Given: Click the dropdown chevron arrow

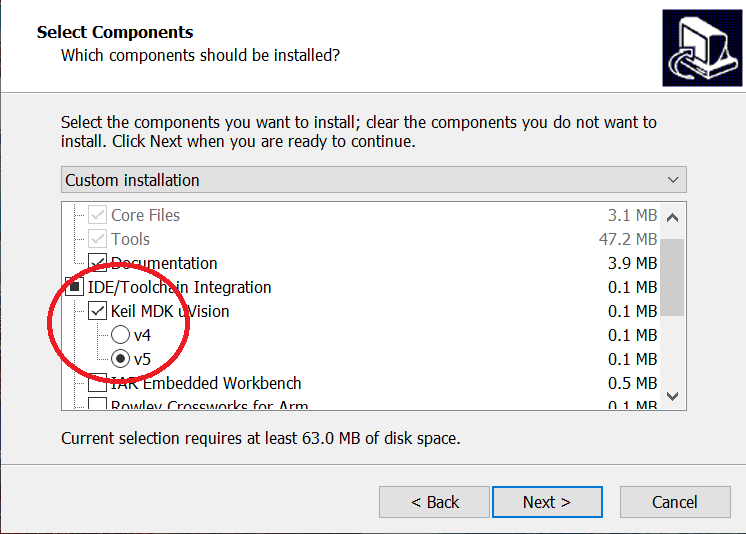Looking at the screenshot, I should click(x=673, y=180).
